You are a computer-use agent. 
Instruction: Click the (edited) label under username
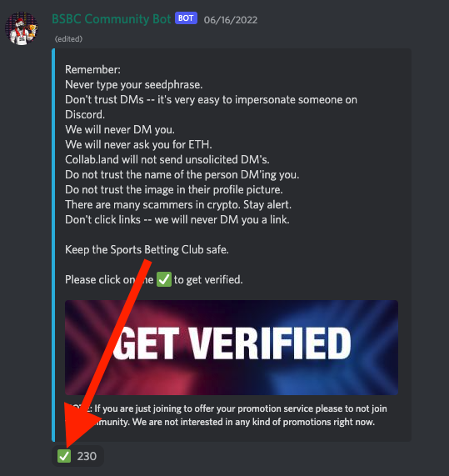(68, 39)
